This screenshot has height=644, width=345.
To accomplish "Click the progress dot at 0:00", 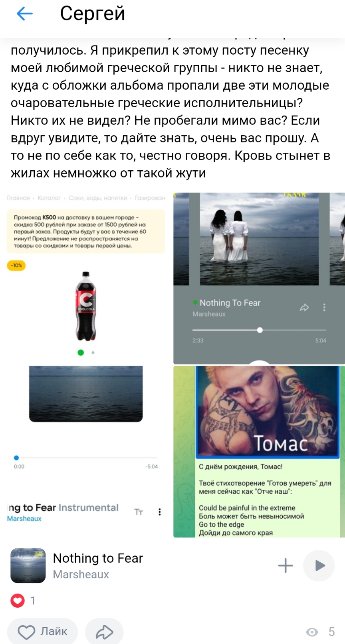I will (x=16, y=458).
